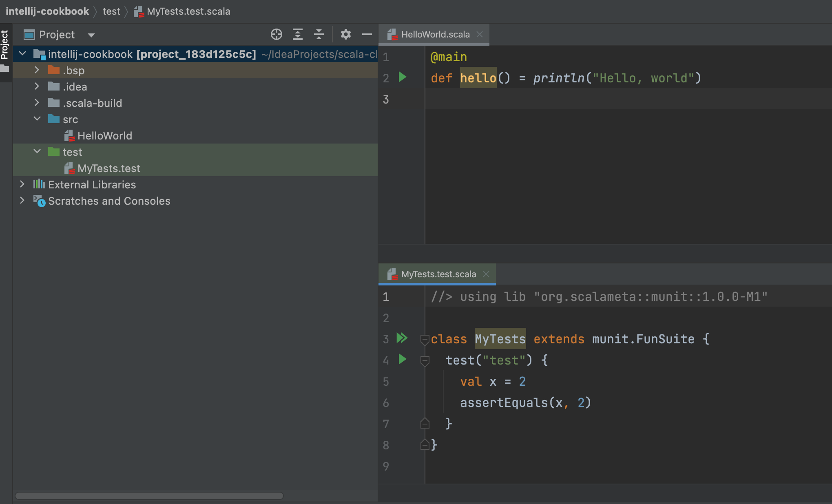Click the intellij-cookbook module folder icon
Image resolution: width=832 pixels, height=504 pixels.
[39, 54]
